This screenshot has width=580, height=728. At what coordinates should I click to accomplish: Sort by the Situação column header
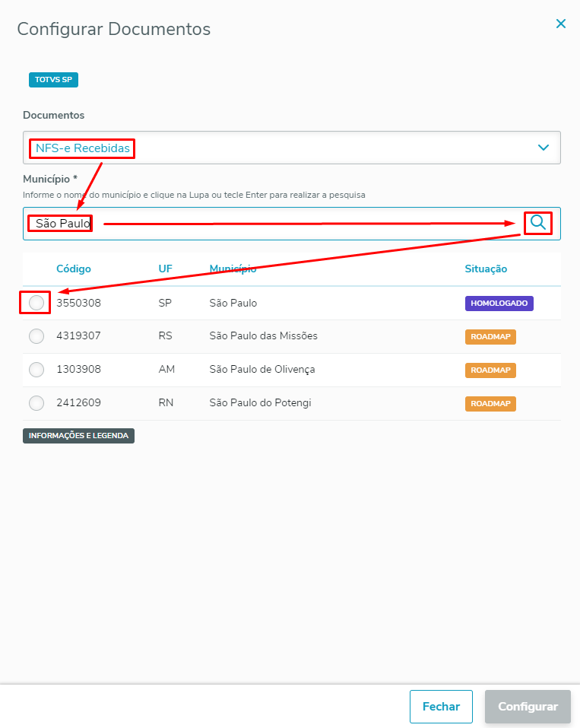(x=486, y=269)
